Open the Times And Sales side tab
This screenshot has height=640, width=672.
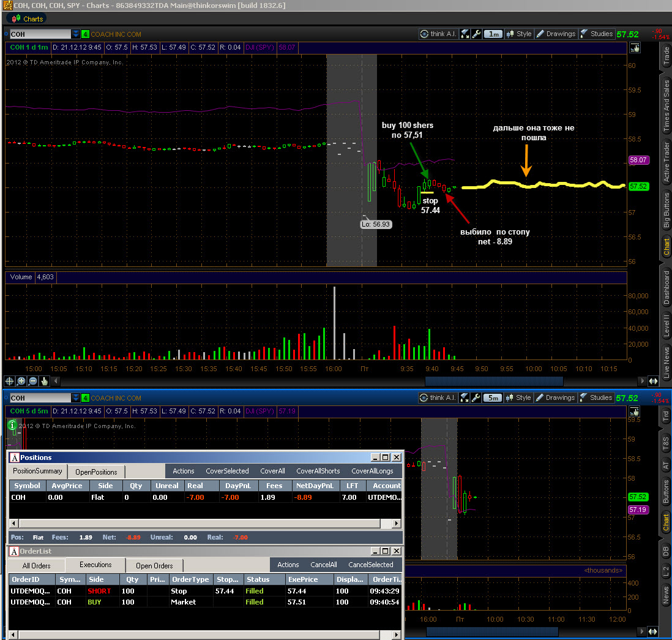[x=666, y=105]
